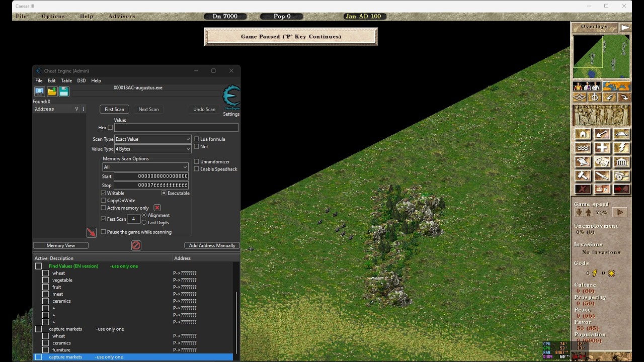This screenshot has height=362, width=644.
Task: Select the Last Digits radio button
Action: [144, 223]
